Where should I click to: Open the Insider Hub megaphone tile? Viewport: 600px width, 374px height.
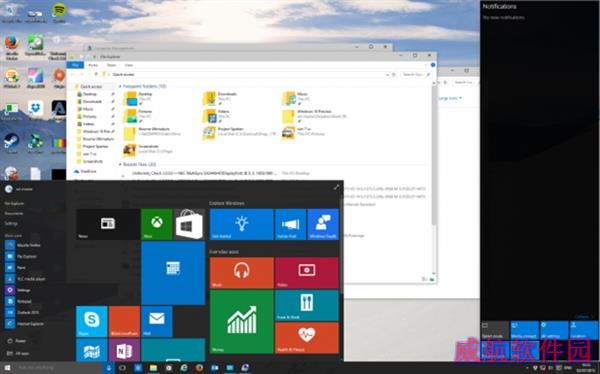point(290,224)
